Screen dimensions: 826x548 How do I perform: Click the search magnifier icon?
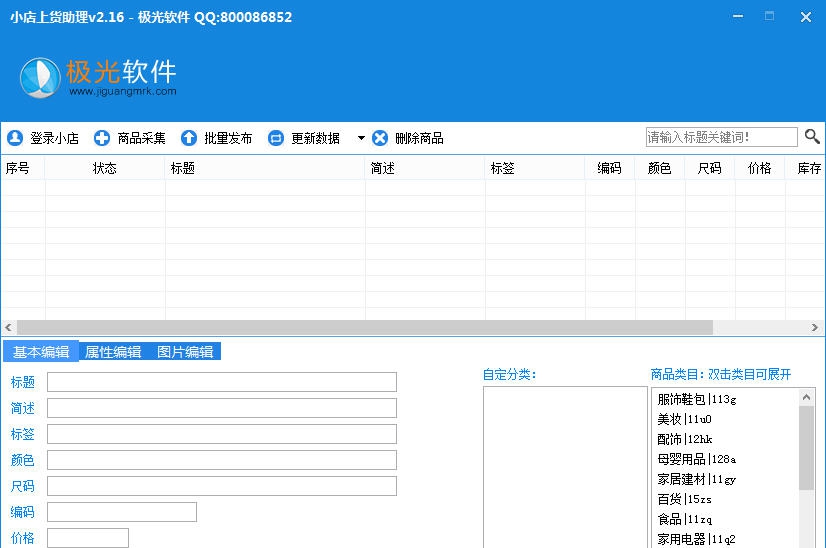pos(812,137)
